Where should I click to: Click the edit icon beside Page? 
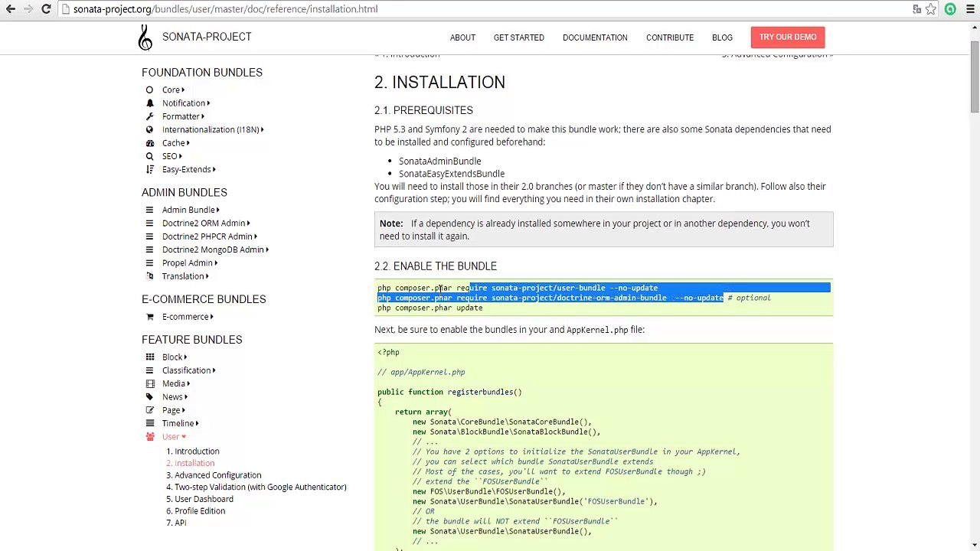pyautogui.click(x=149, y=410)
